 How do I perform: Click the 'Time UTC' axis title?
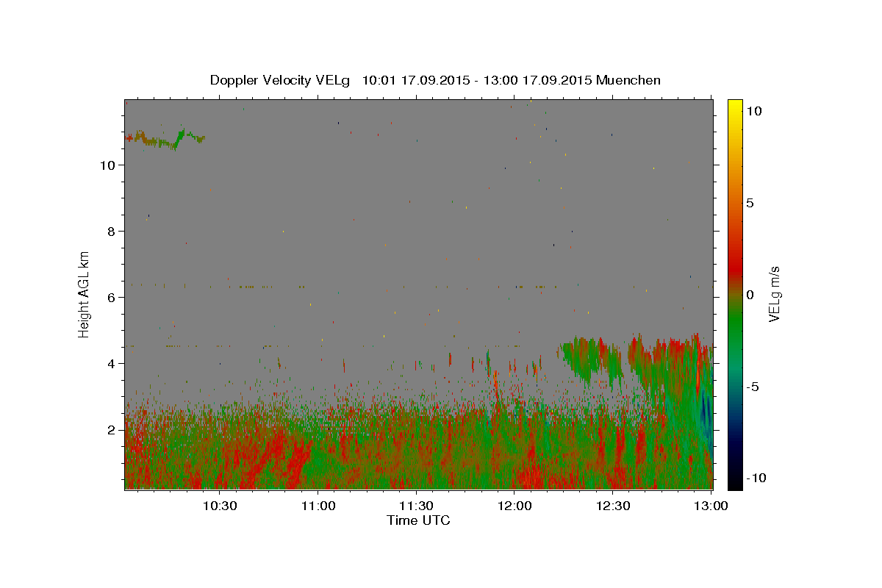(x=418, y=520)
